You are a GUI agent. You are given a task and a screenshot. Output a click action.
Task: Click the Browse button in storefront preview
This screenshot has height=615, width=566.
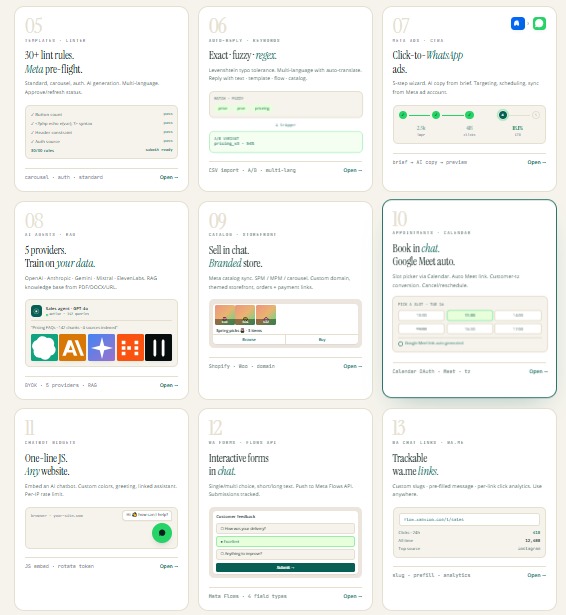click(x=249, y=340)
